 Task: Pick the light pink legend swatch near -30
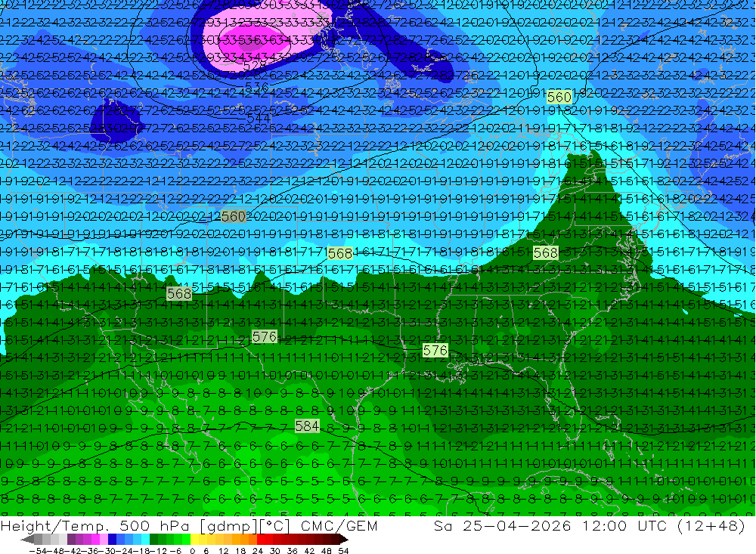(104, 540)
